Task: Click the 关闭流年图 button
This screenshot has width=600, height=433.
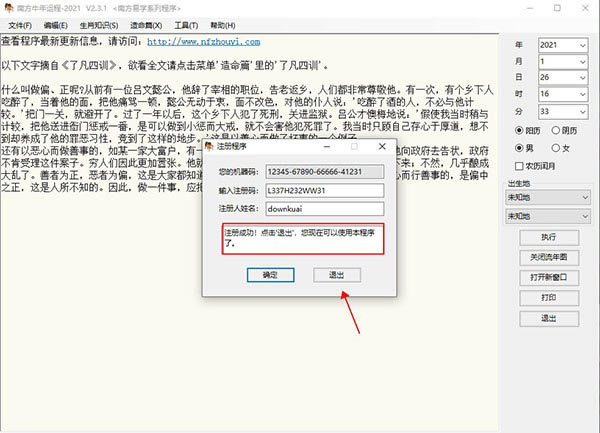Action: [549, 257]
